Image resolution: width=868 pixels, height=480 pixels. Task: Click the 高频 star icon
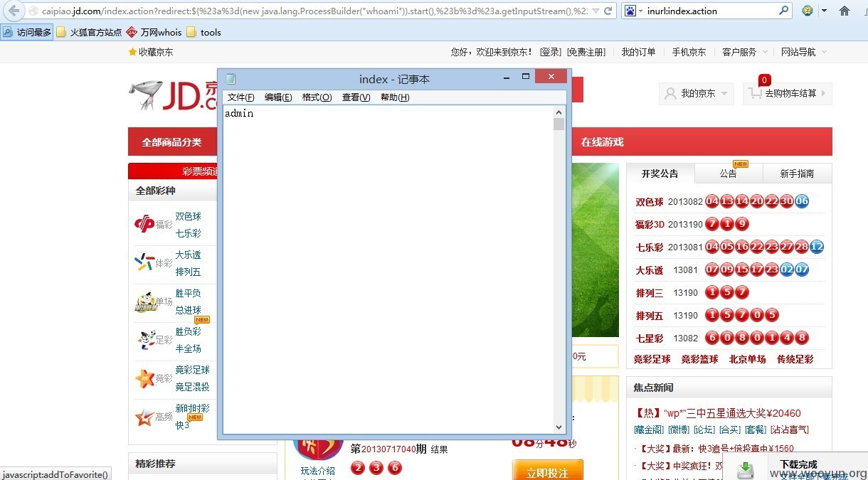(x=144, y=417)
